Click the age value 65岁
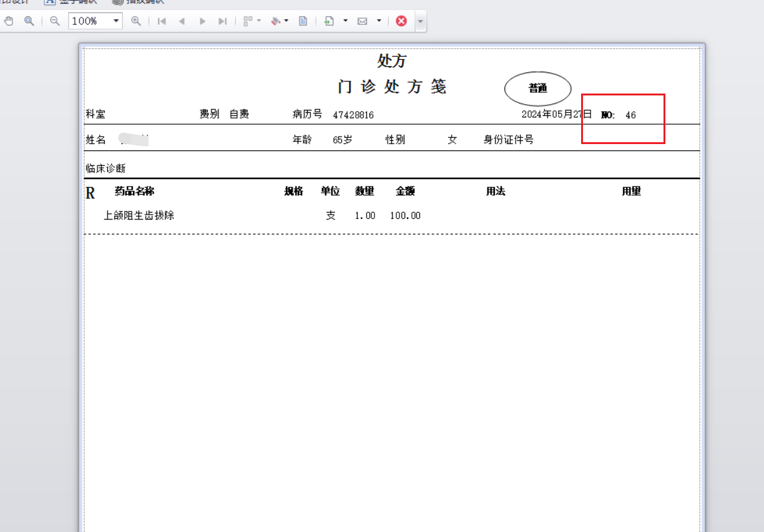The image size is (764, 532). pyautogui.click(x=343, y=140)
